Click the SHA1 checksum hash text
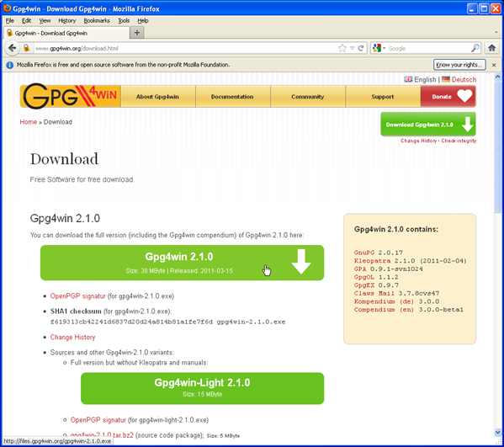 click(x=131, y=322)
